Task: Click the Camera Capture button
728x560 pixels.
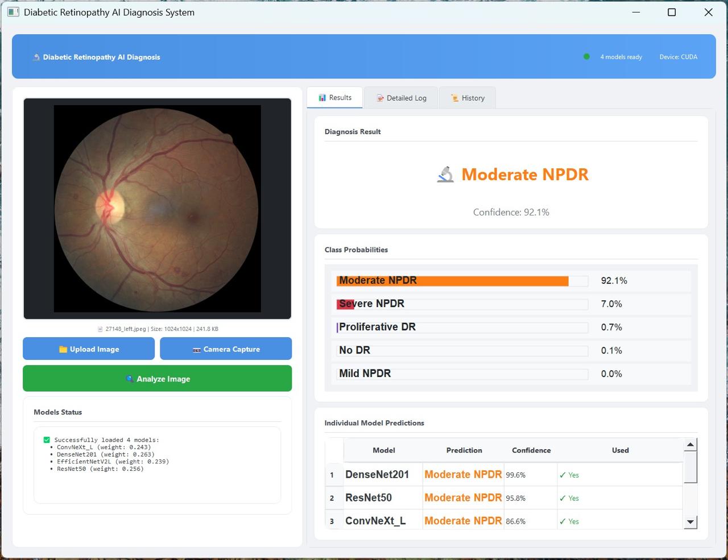Action: 226,349
